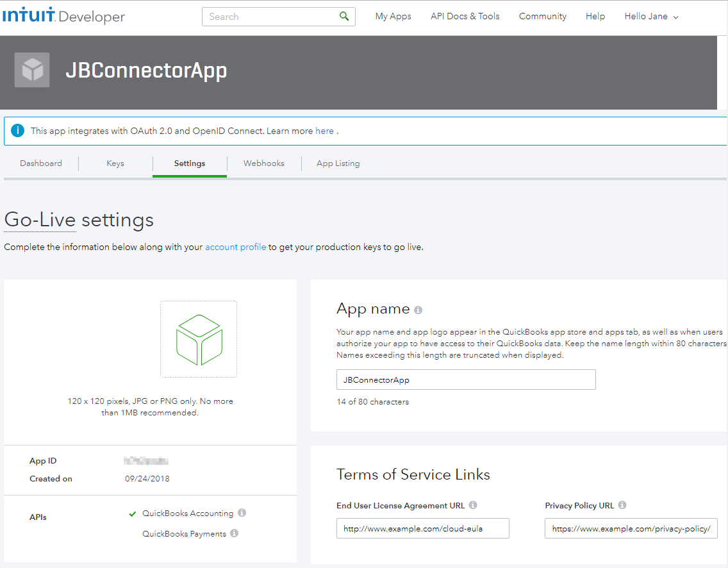The height and width of the screenshot is (568, 728).
Task: Follow the 'here' link in OAuth notice
Action: point(324,131)
